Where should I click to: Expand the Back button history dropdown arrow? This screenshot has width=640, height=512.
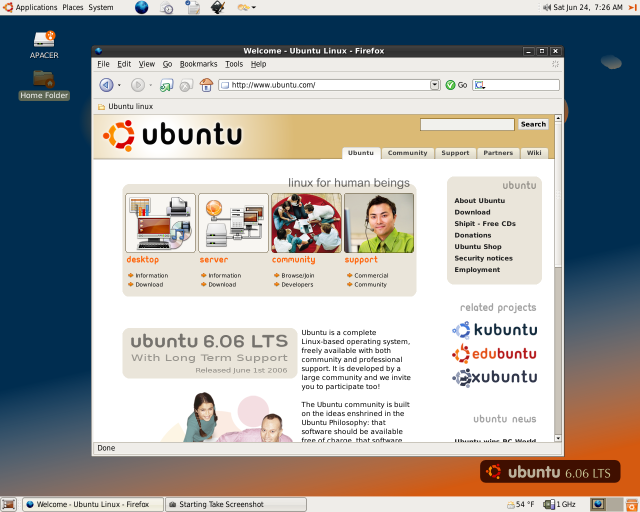pos(119,85)
